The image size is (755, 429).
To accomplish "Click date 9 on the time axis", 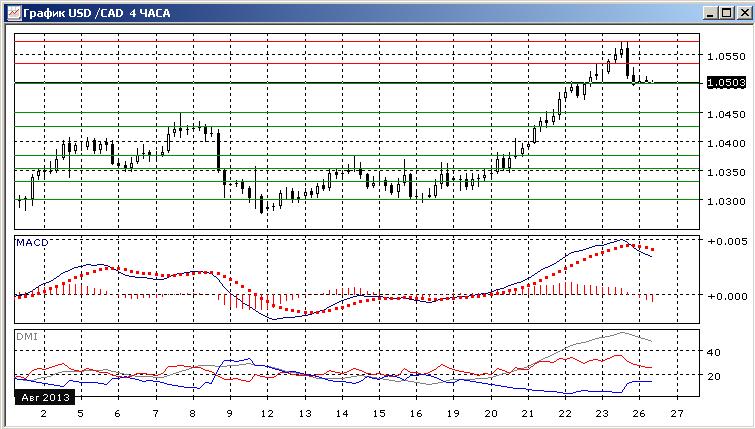I will pyautogui.click(x=230, y=414).
